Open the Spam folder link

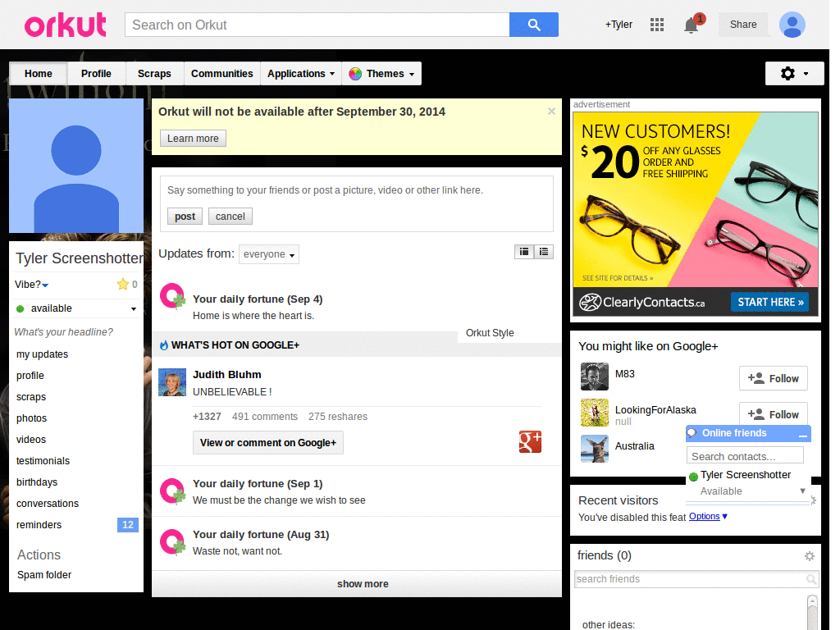coord(44,575)
